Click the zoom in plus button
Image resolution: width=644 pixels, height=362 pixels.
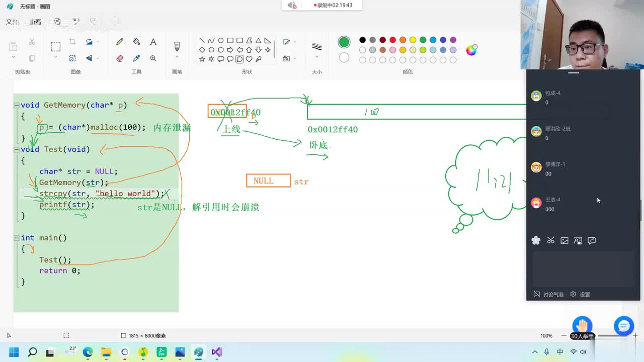click(x=635, y=335)
